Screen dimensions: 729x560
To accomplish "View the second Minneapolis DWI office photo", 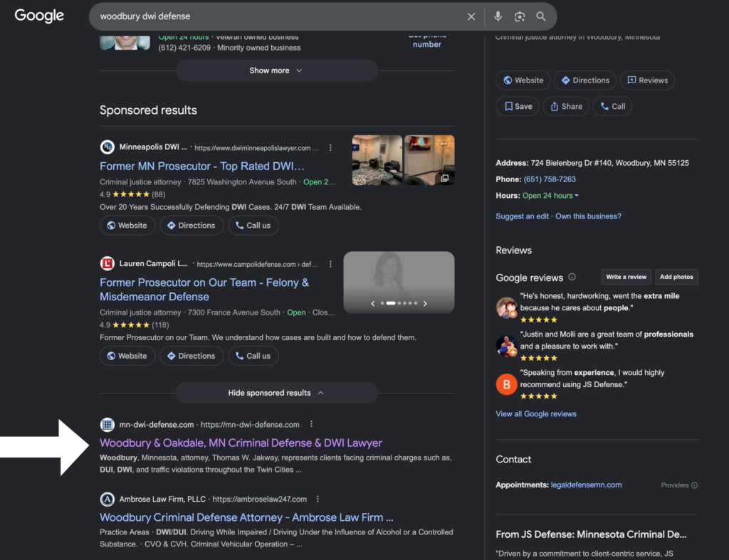I will [x=429, y=160].
